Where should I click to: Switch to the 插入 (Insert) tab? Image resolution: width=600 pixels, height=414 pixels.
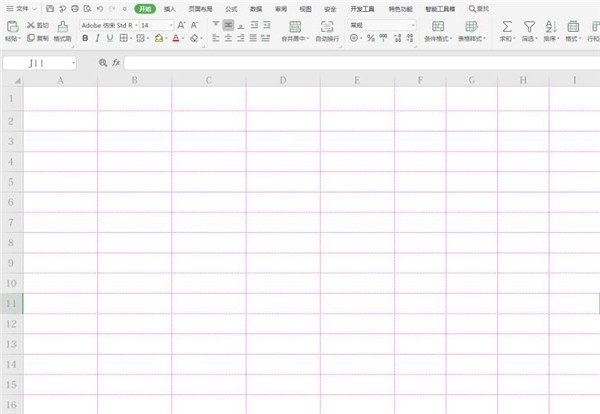(x=170, y=9)
